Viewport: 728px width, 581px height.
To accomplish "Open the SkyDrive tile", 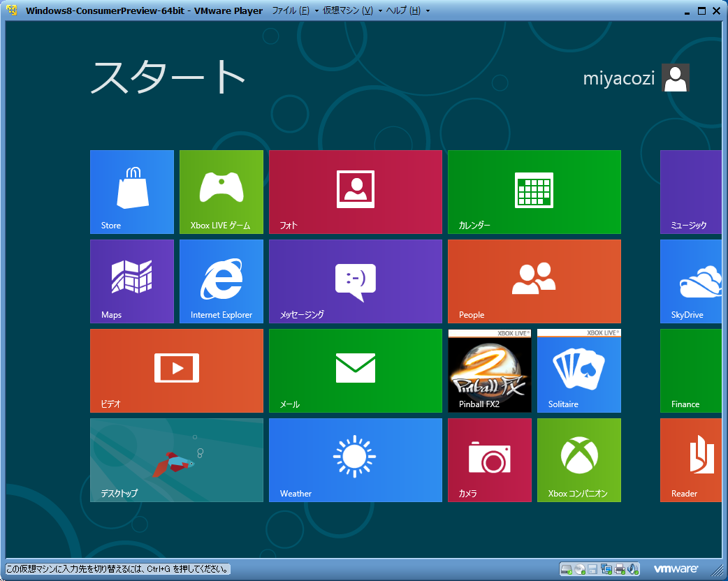I will pos(691,281).
